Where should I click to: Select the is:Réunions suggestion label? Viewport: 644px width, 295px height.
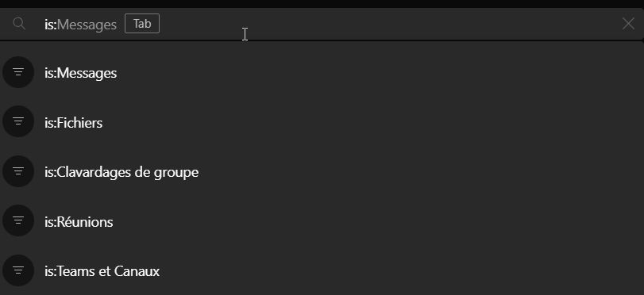tap(79, 222)
